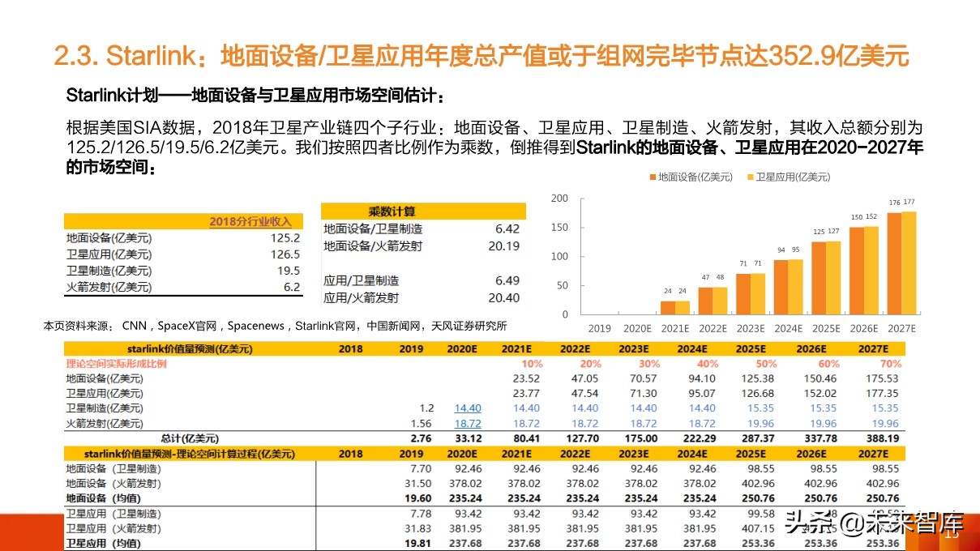Image resolution: width=980 pixels, height=551 pixels.
Task: Select value 19.5 in the 卫星制造 revenue row
Action: tap(289, 271)
